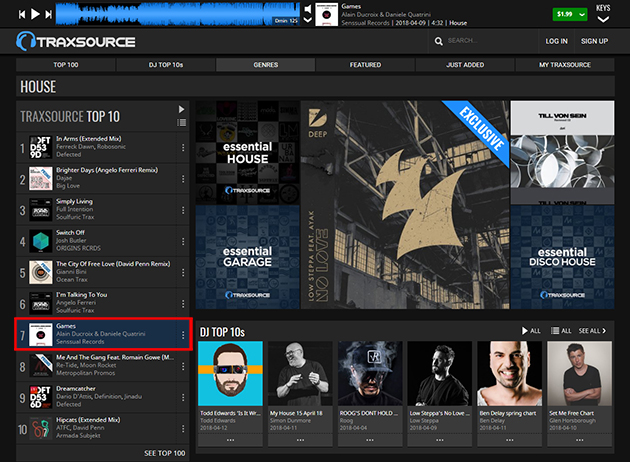Open Low Steppa No Love exclusive banner

405,205
